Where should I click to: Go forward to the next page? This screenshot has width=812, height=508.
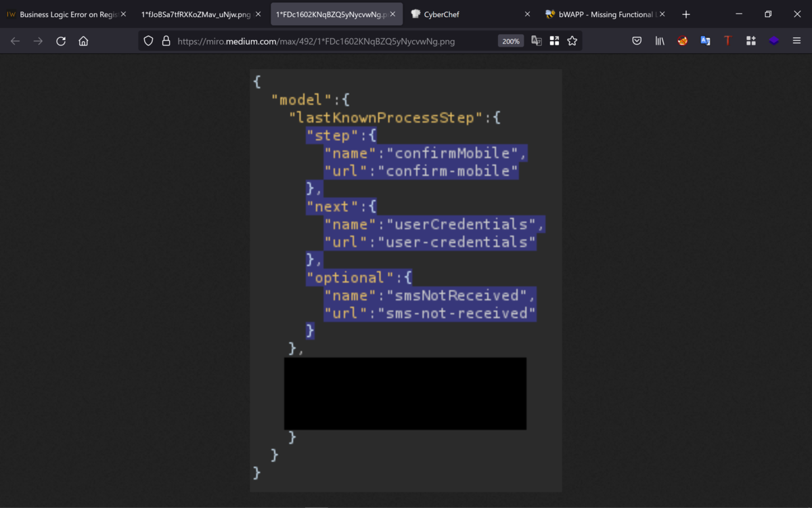click(38, 41)
